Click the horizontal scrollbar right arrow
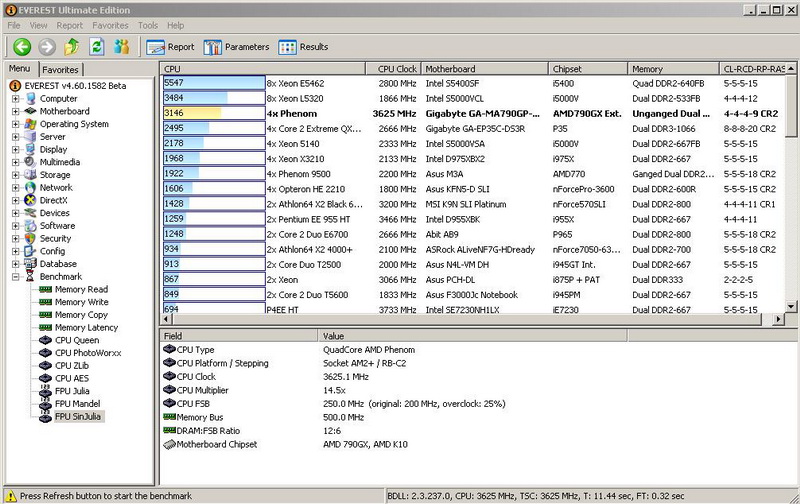This screenshot has height=504, width=800. click(x=778, y=319)
